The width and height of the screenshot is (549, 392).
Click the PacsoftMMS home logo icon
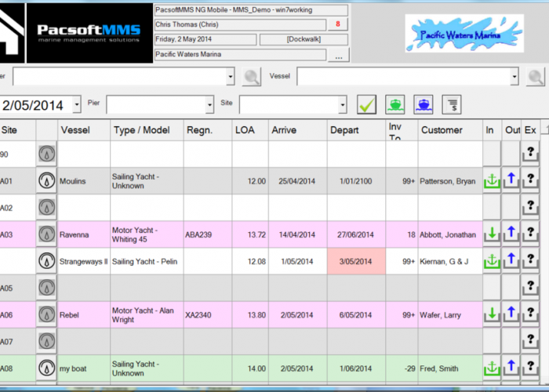(x=12, y=33)
